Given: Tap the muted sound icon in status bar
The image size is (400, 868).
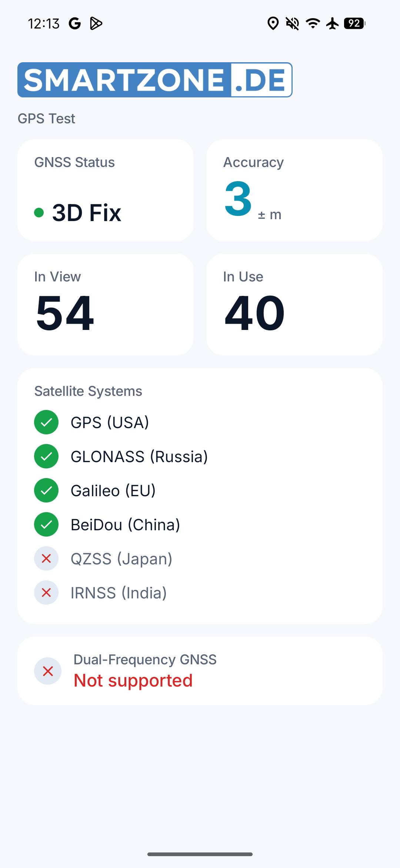Looking at the screenshot, I should 293,24.
